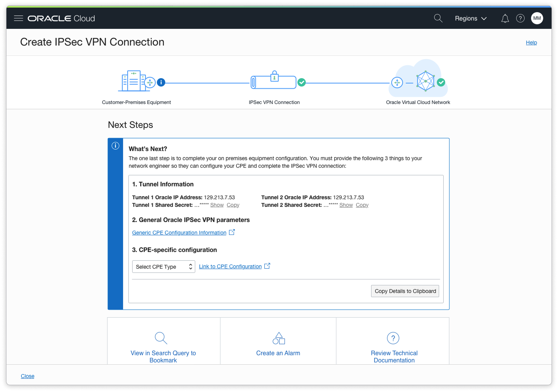The image size is (558, 392).
Task: Open Link to CPE Configuration
Action: pos(230,266)
